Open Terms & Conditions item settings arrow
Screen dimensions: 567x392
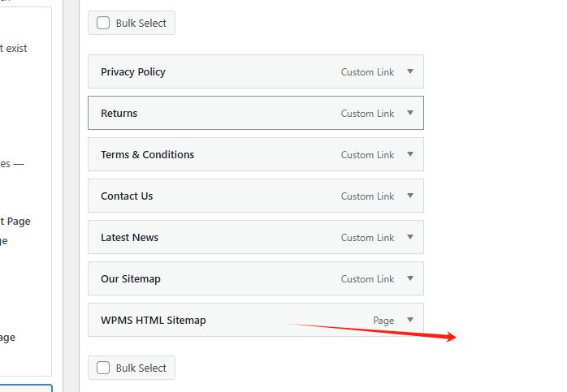(410, 154)
